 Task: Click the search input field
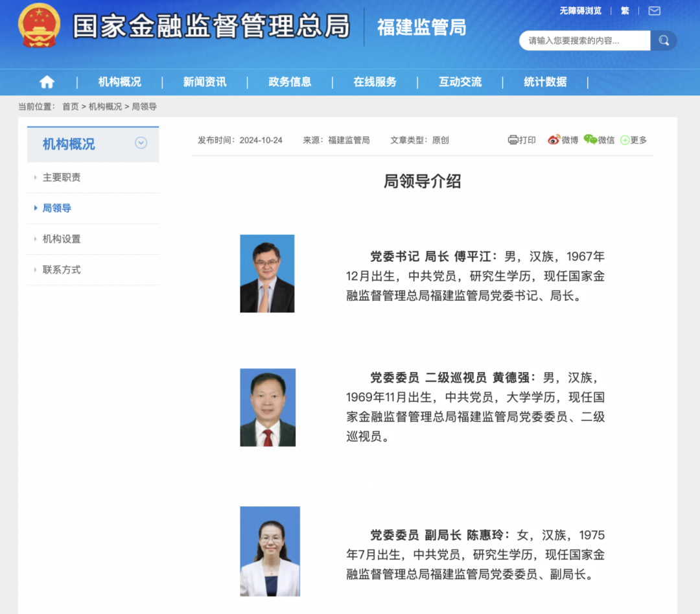585,41
